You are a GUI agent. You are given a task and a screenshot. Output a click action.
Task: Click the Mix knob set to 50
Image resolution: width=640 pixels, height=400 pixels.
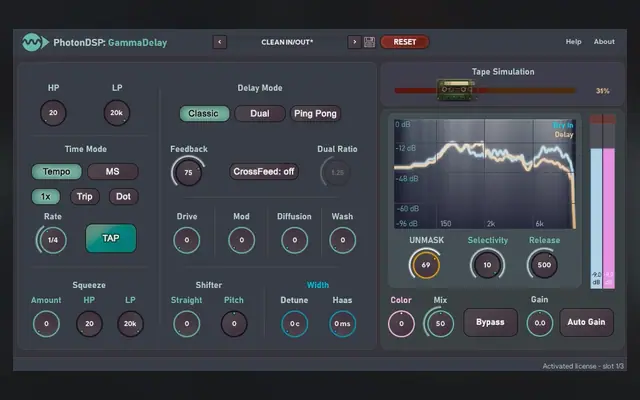tap(440, 323)
